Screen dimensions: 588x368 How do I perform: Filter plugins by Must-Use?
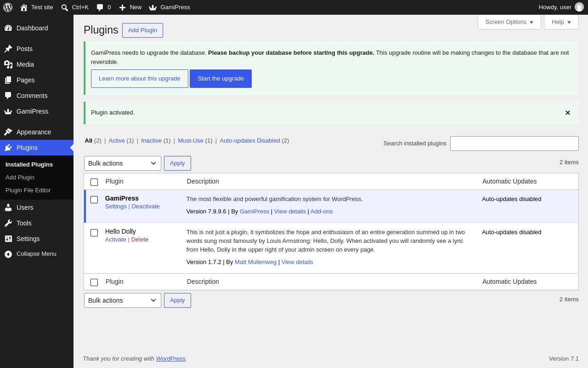(x=191, y=141)
